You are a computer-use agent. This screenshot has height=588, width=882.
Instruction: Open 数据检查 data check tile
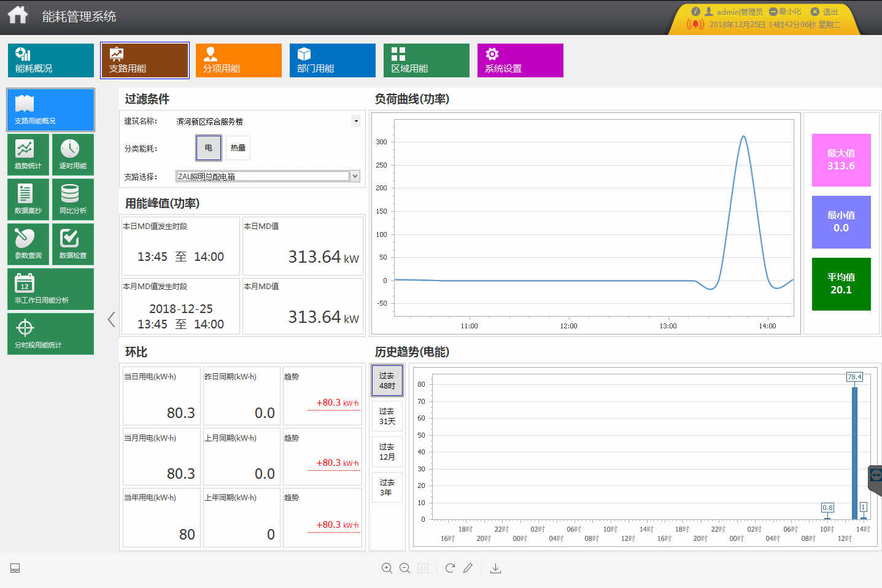pos(73,244)
